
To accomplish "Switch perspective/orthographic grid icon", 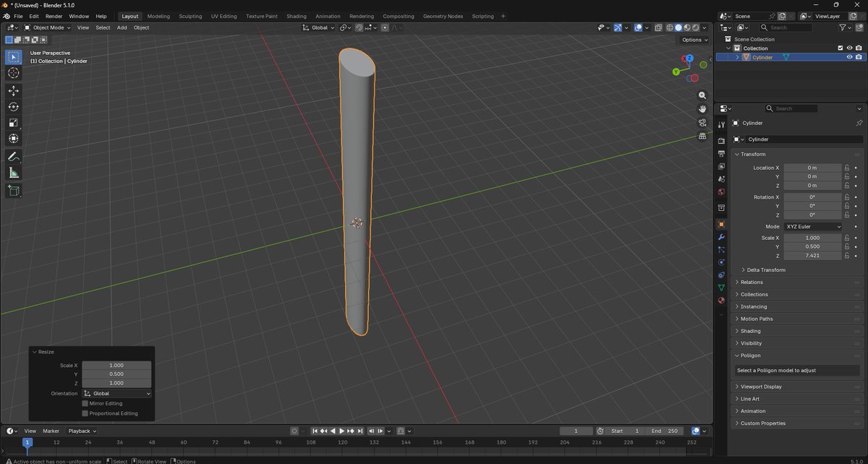I will (x=702, y=136).
